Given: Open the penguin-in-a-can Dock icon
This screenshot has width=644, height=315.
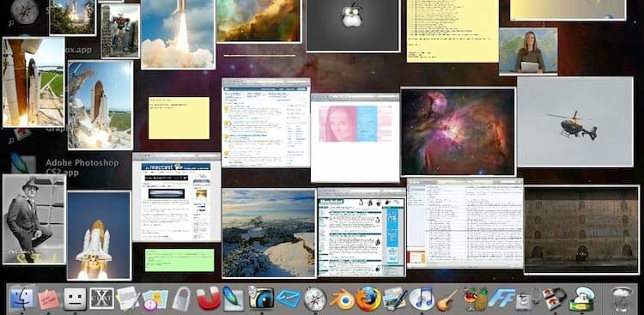Looking at the screenshot, I should tap(582, 299).
